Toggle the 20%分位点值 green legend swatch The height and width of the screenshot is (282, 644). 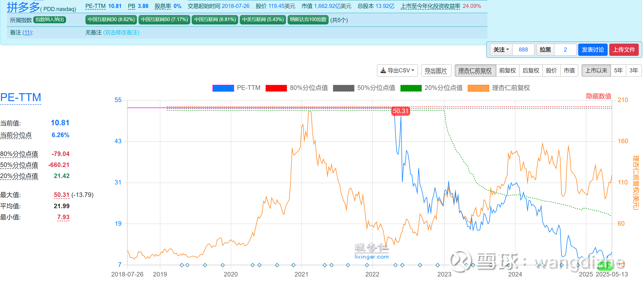pos(411,88)
